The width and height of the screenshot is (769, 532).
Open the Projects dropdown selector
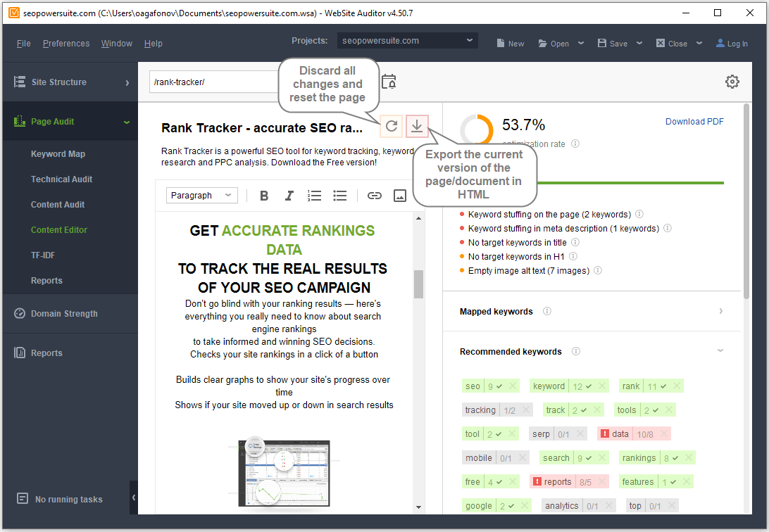click(407, 41)
